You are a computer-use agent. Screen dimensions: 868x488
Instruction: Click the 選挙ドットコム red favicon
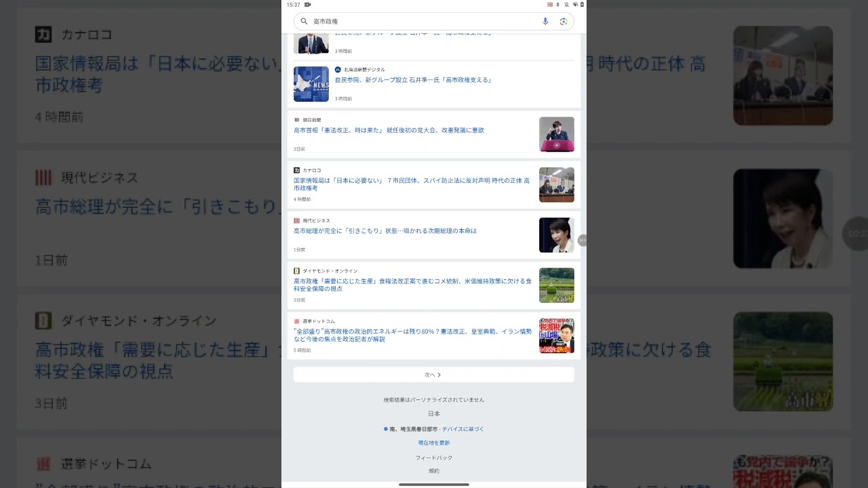click(x=296, y=321)
